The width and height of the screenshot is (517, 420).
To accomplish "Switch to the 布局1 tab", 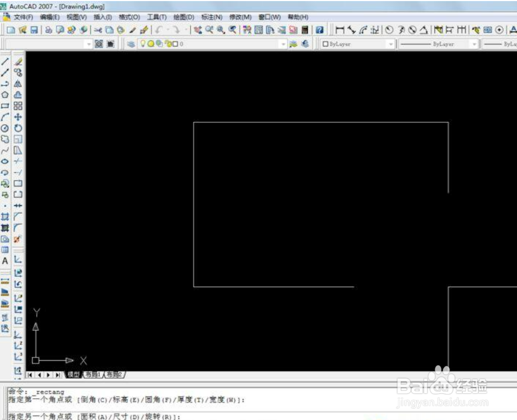I will pos(93,374).
